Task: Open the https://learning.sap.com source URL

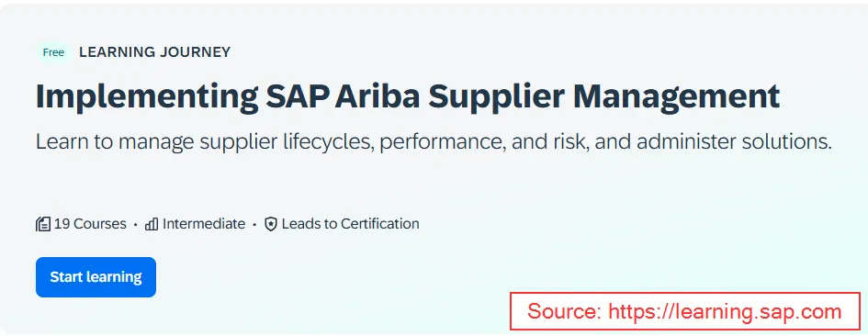Action: click(726, 311)
